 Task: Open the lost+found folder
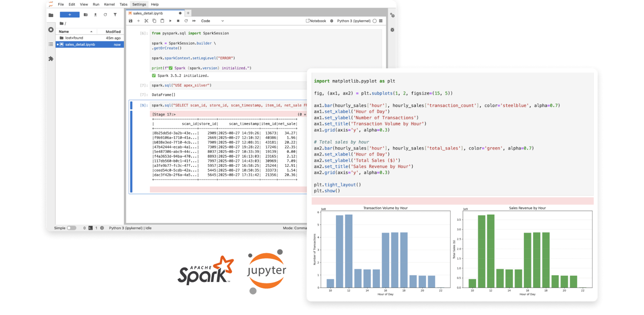pyautogui.click(x=90, y=38)
